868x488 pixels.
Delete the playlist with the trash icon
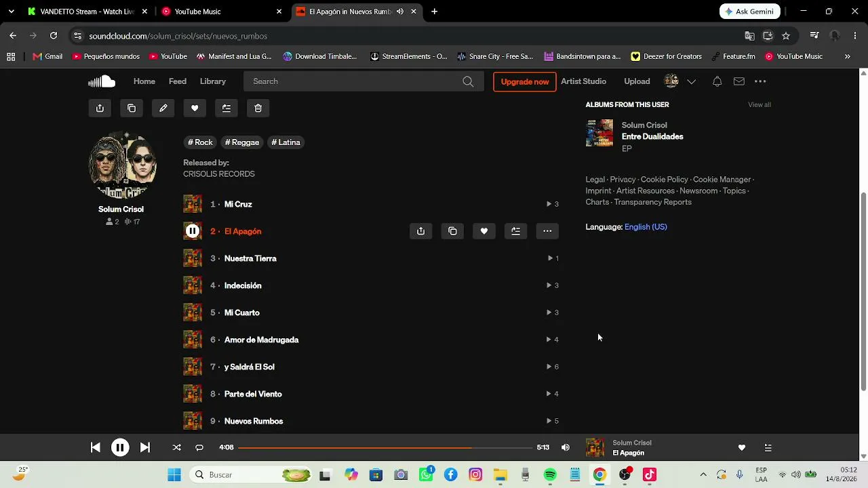pyautogui.click(x=258, y=108)
